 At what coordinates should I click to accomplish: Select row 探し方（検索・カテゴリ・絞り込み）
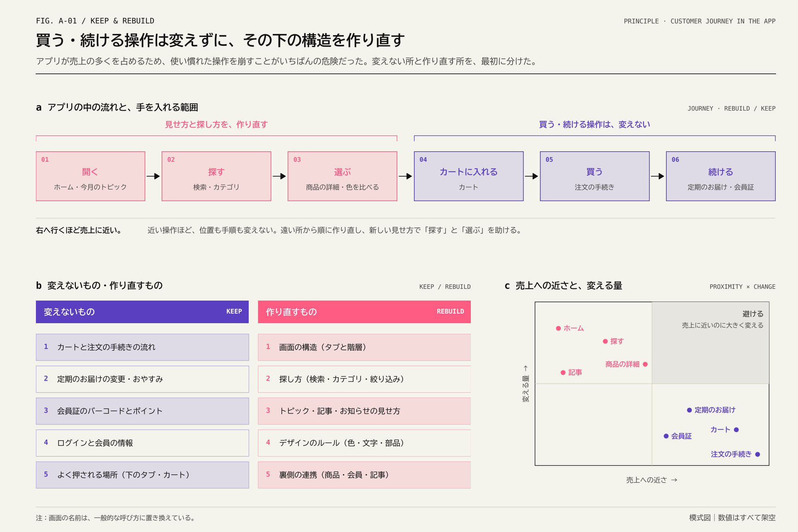click(364, 379)
